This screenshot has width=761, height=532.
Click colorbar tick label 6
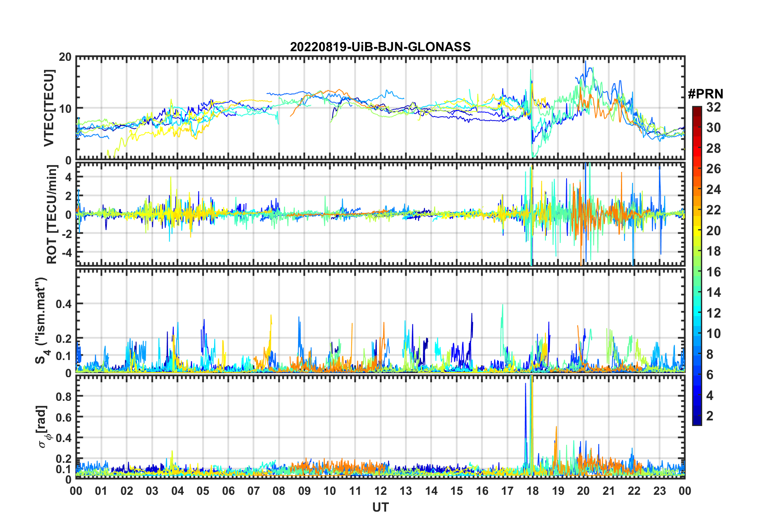pos(710,375)
